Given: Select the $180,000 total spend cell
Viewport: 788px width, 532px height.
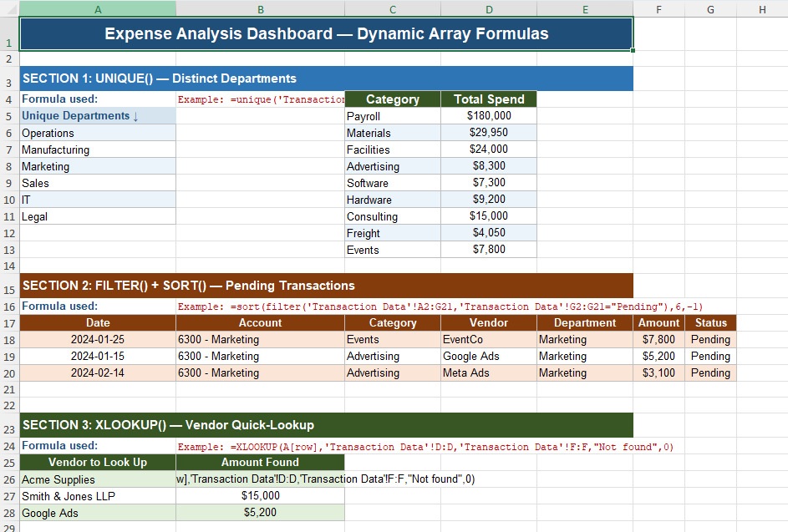Looking at the screenshot, I should (489, 115).
